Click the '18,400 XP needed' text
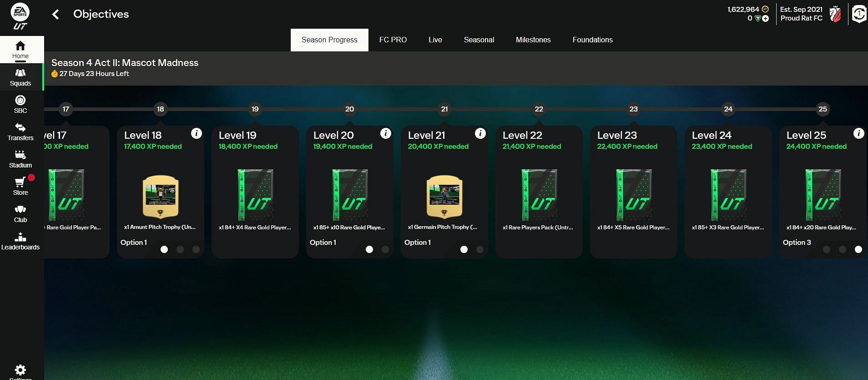 click(x=248, y=147)
